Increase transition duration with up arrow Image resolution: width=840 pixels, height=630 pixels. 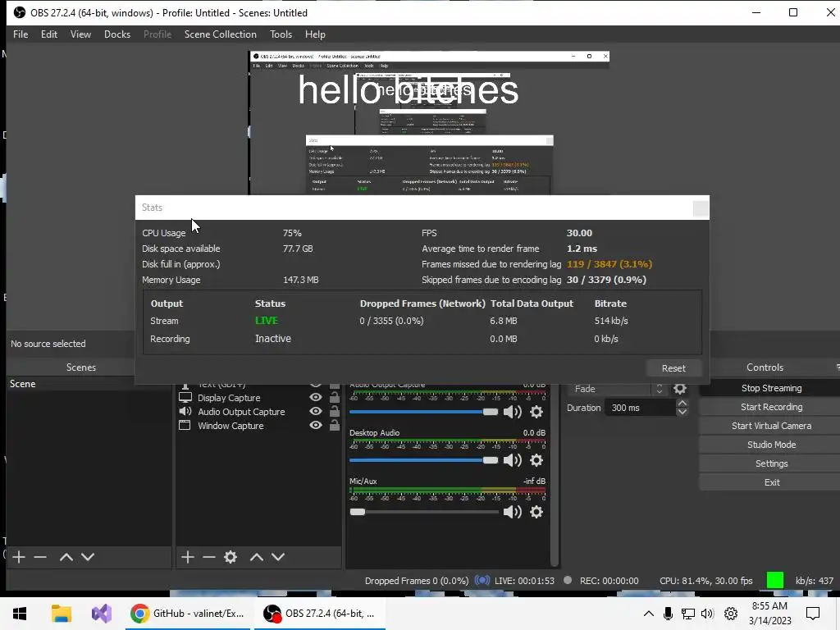(682, 404)
